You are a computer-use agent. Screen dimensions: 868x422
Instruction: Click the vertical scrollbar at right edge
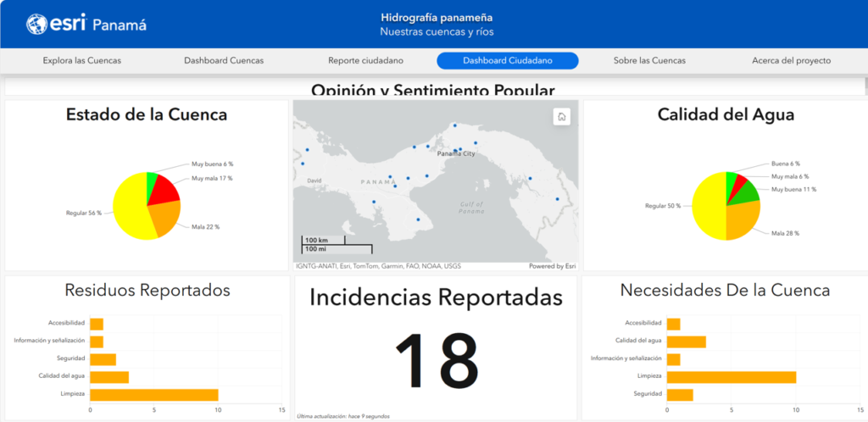tap(864, 86)
